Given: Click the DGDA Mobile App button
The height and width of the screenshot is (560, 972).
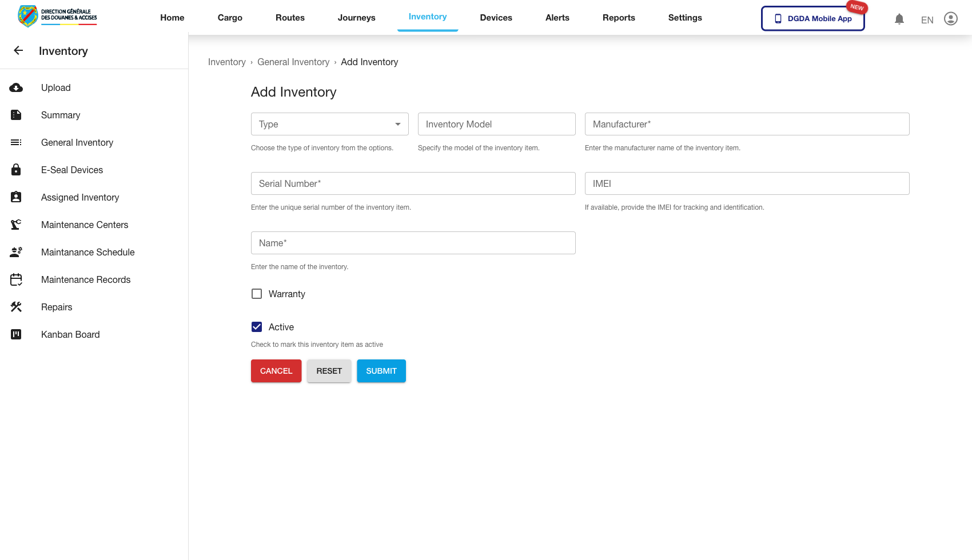Looking at the screenshot, I should [812, 18].
